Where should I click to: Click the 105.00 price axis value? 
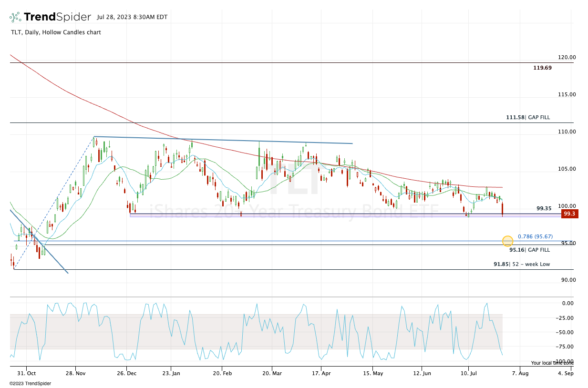point(567,169)
